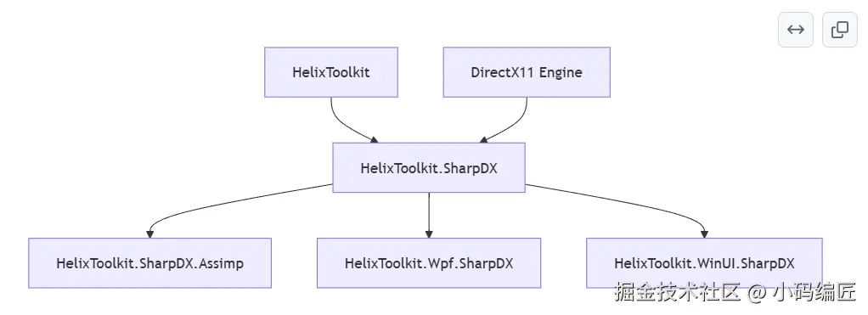
Task: Click the expand diagram width icon
Action: point(796,30)
